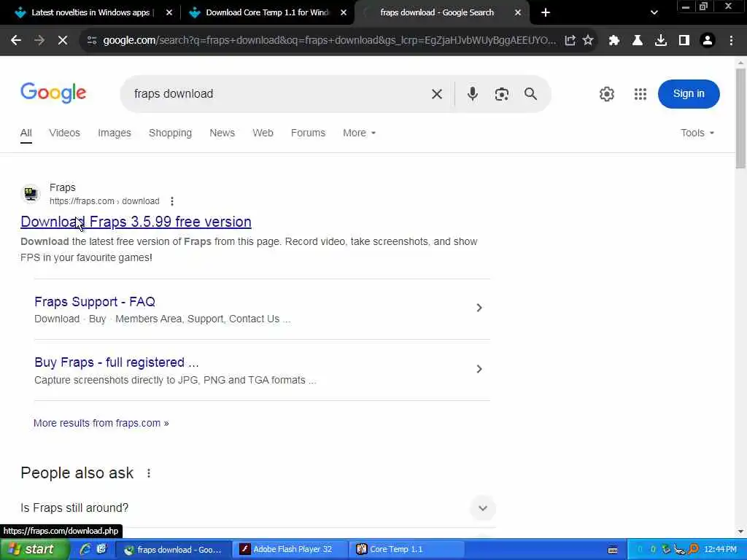Open Fraps Support - FAQ link
747x560 pixels.
[95, 302]
